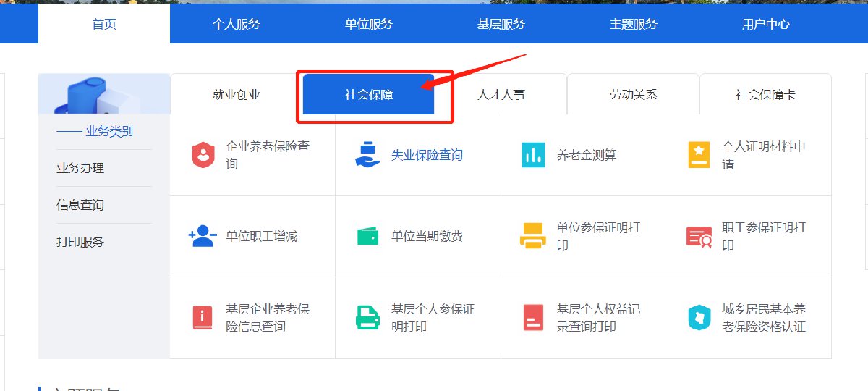Open the 单位职工增减 link
Image resolution: width=868 pixels, height=391 pixels.
(x=261, y=236)
